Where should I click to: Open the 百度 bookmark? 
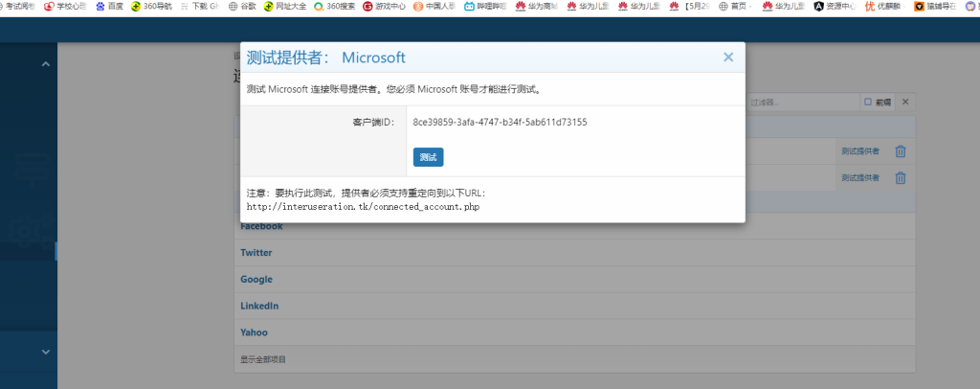pos(110,7)
